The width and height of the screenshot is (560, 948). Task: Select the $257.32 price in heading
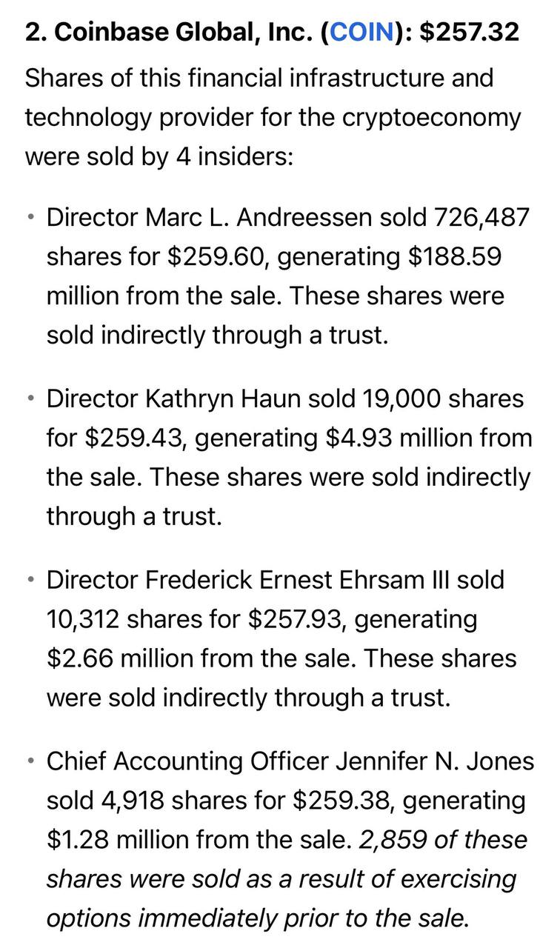[x=469, y=33]
